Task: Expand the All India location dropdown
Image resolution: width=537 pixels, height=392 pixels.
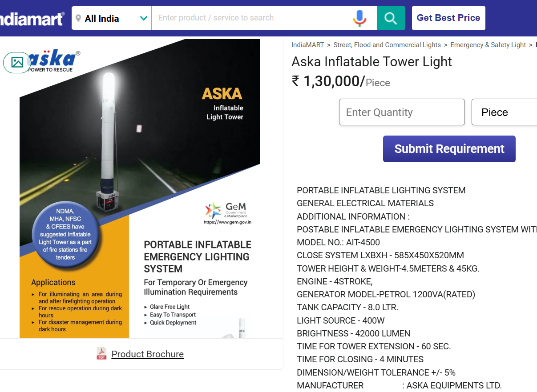Action: coord(112,18)
